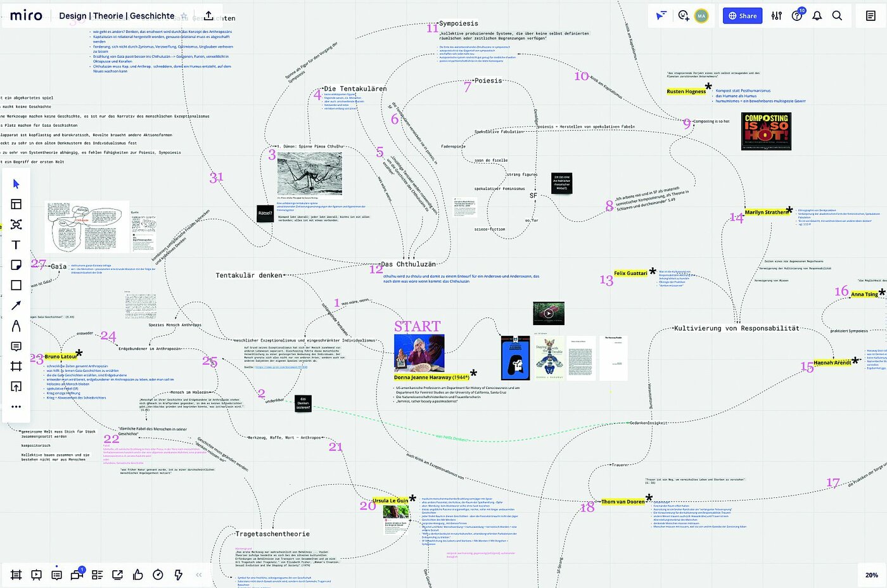The height and width of the screenshot is (588, 887).
Task: Click the Donna Jeanne Haraway label
Action: [431, 378]
